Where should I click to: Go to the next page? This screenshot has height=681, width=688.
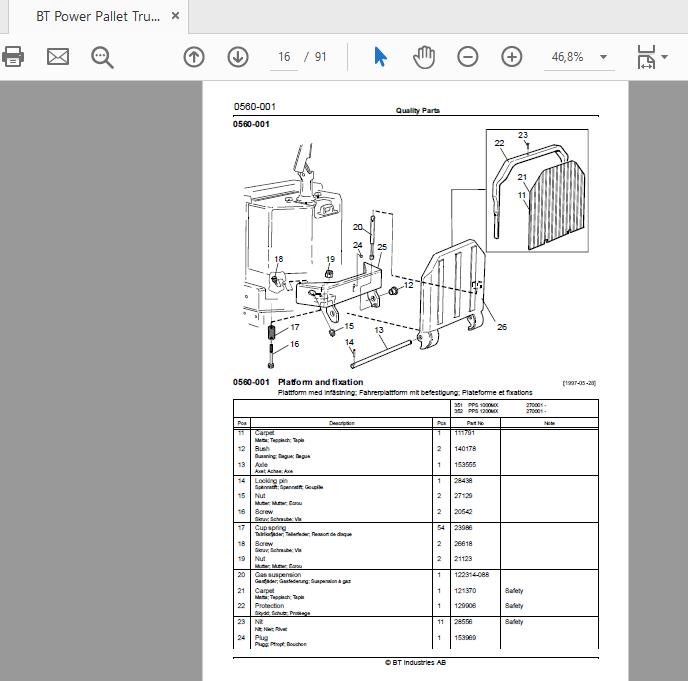click(x=238, y=57)
